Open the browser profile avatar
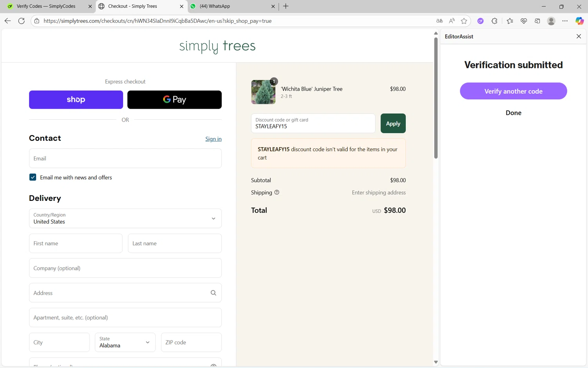Image resolution: width=588 pixels, height=368 pixels. pyautogui.click(x=551, y=21)
